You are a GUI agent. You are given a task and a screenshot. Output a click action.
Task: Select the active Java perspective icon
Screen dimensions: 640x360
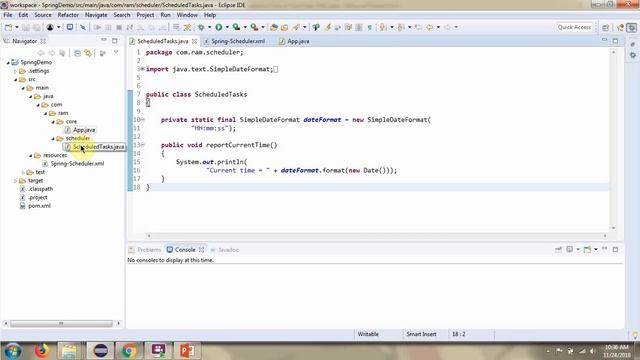(x=631, y=27)
